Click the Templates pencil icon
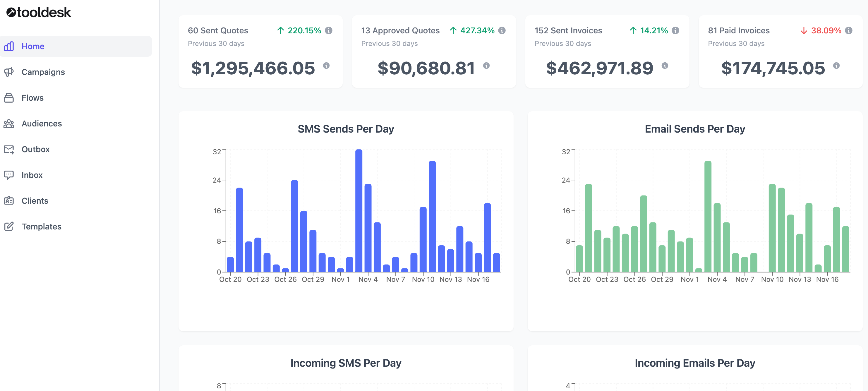868x391 pixels. (x=9, y=227)
